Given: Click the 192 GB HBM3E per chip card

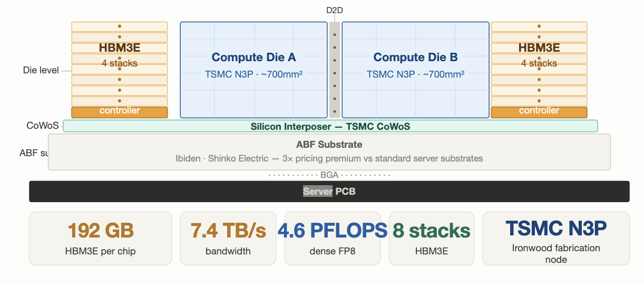Looking at the screenshot, I should pos(101,238).
